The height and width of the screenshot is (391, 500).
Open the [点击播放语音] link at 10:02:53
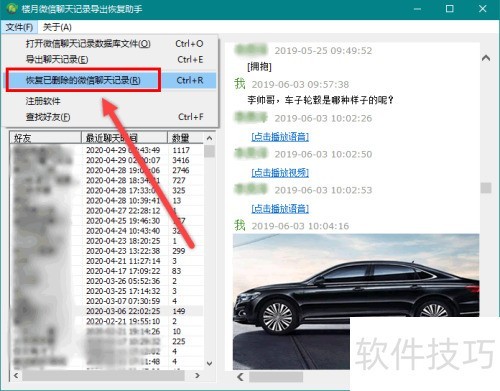pos(280,209)
